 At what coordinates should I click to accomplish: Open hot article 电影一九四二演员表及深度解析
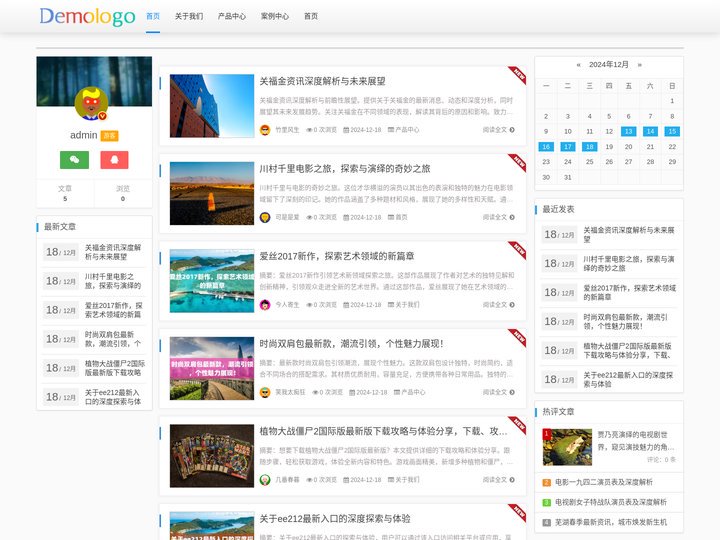pyautogui.click(x=604, y=482)
